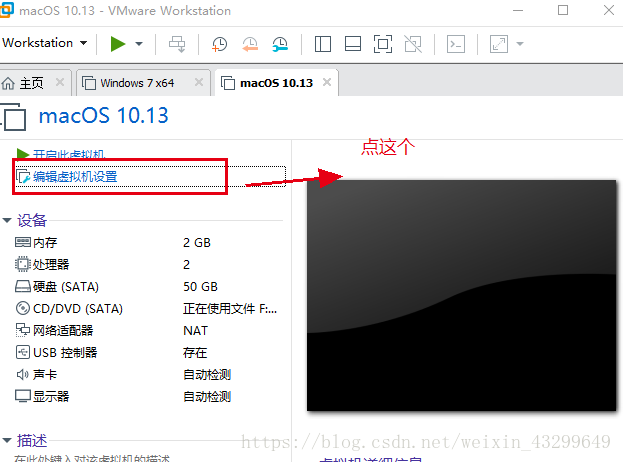This screenshot has height=462, width=623.
Task: Select the 硬盘 (SATA) hard disk row
Action: (148, 286)
